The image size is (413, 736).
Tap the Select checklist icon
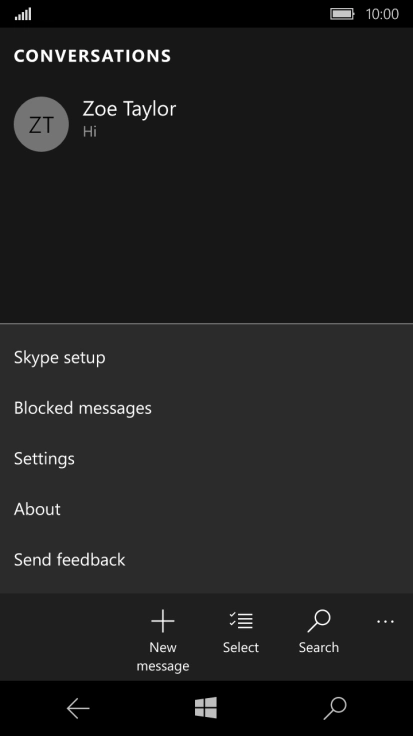click(x=241, y=620)
